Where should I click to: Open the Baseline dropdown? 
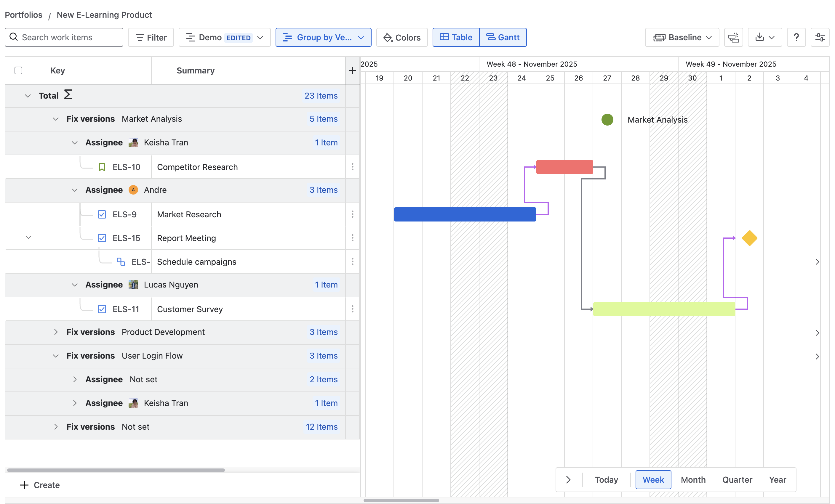point(682,37)
